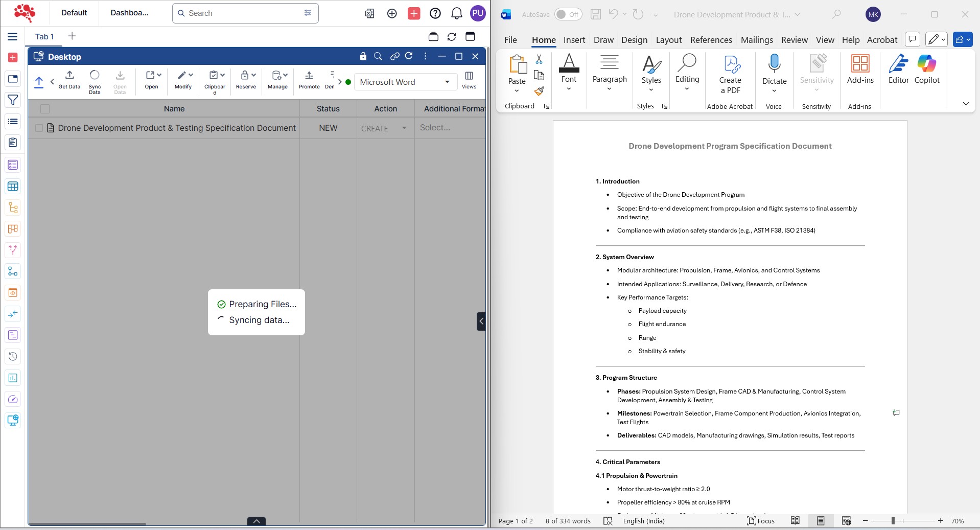Expand the CREATE action dropdown
This screenshot has width=980, height=530.
click(404, 128)
